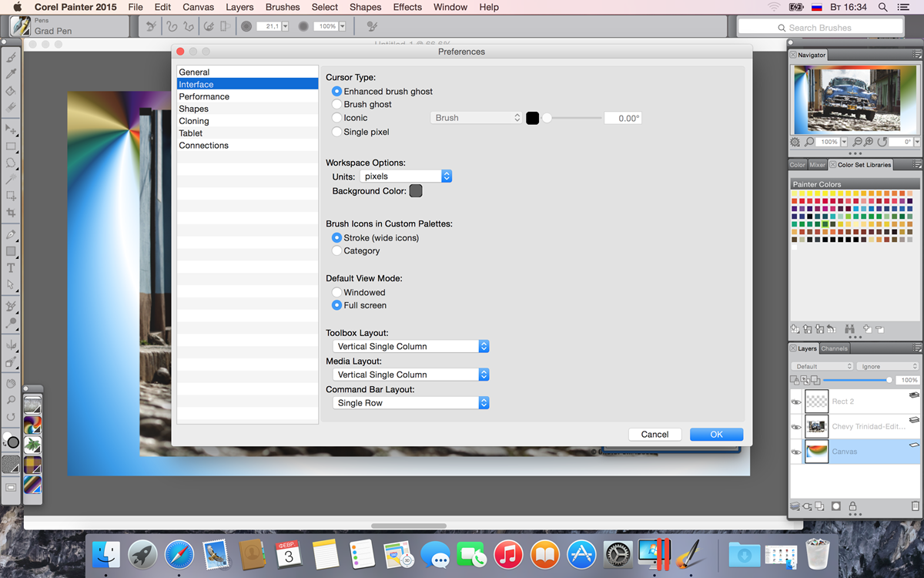Hide the Chevy Trinidad layer

[796, 427]
